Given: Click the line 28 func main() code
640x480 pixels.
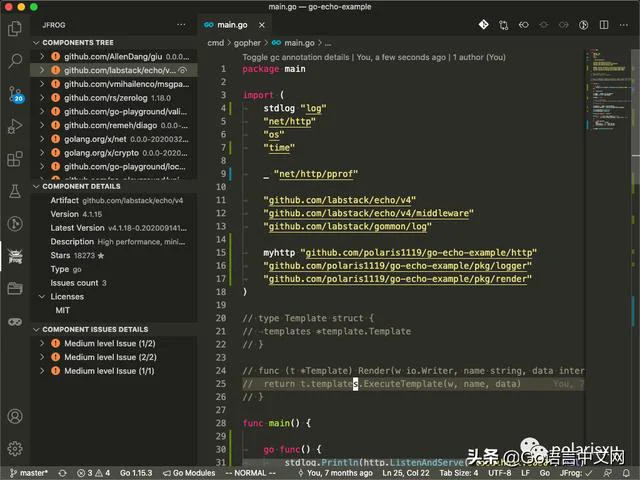Looking at the screenshot, I should [277, 423].
